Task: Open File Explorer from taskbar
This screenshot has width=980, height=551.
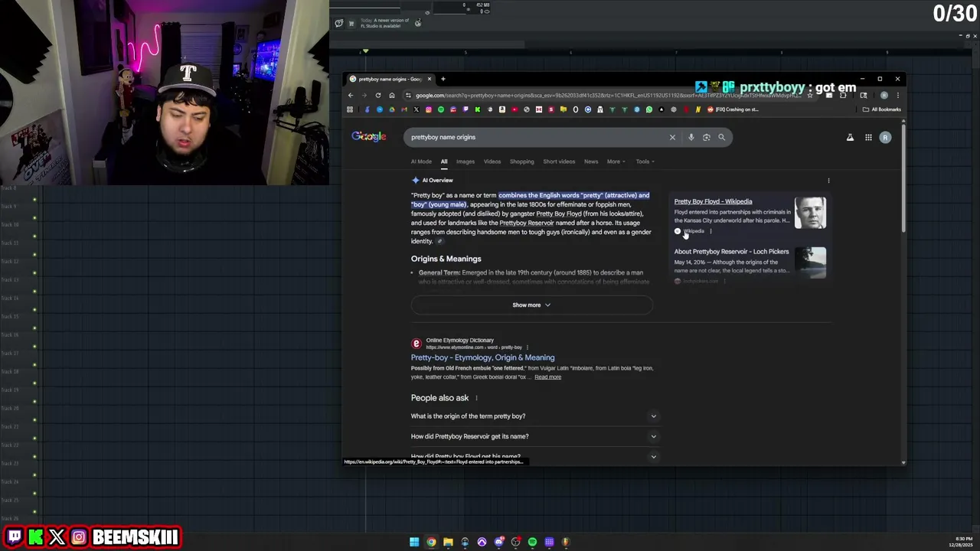Action: click(448, 542)
